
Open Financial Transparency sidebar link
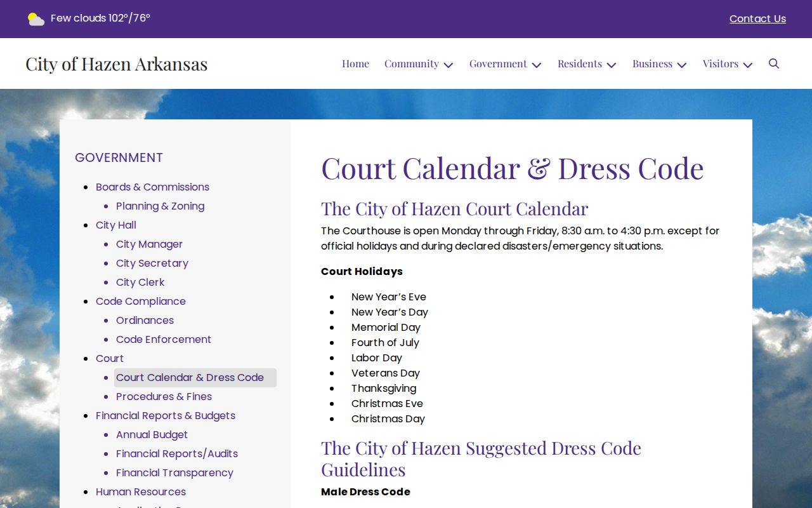pyautogui.click(x=174, y=472)
